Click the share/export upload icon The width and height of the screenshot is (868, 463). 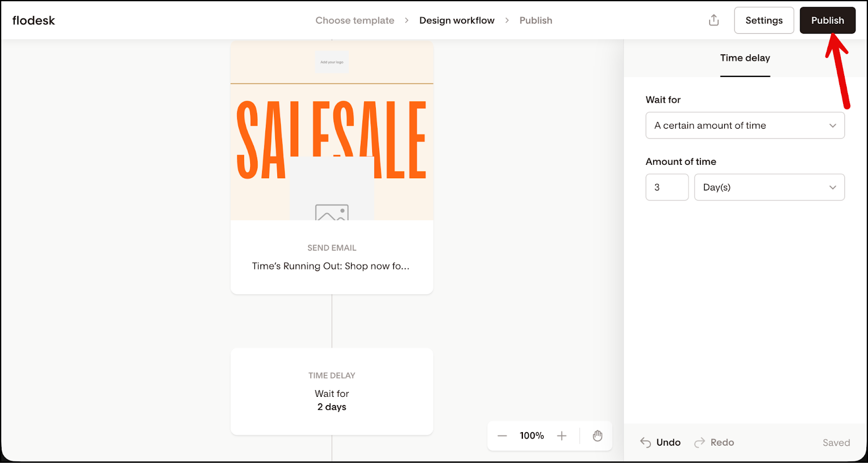(713, 21)
